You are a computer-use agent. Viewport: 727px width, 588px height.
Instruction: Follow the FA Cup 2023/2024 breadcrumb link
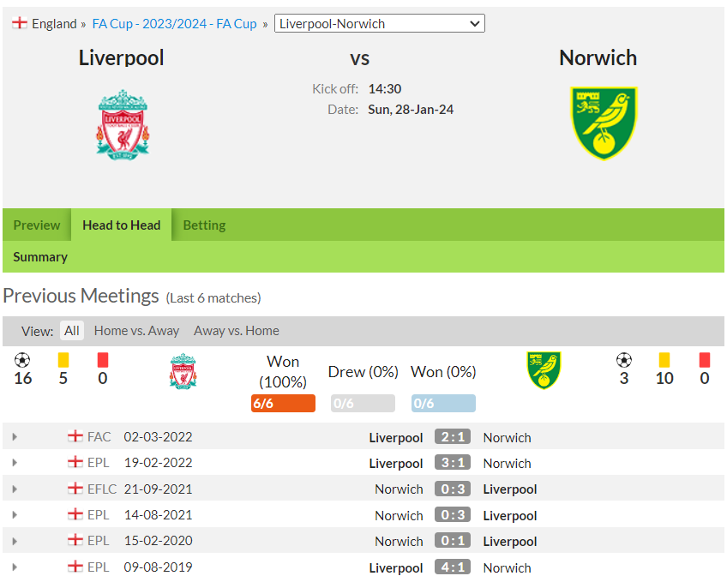(x=174, y=24)
